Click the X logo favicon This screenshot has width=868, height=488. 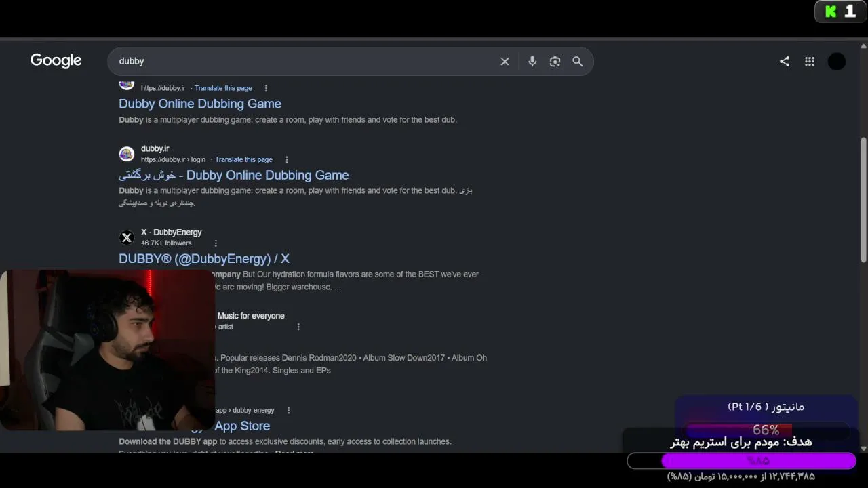tap(127, 238)
